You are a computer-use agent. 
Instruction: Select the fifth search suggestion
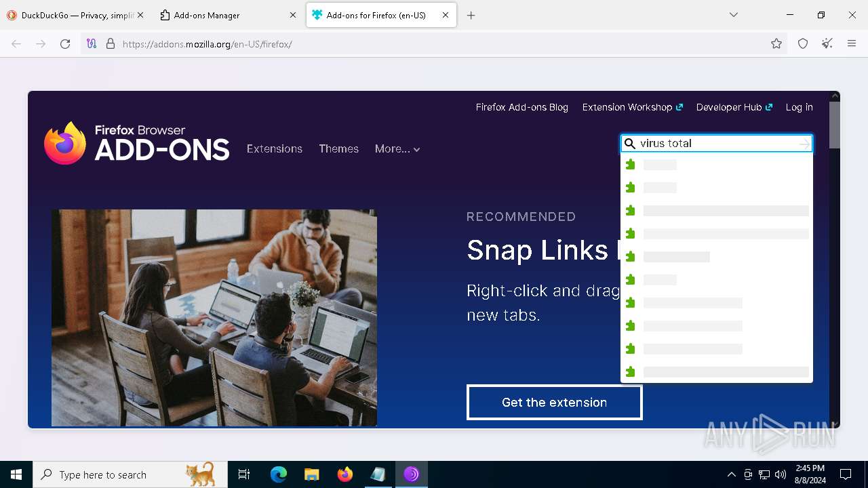point(717,257)
